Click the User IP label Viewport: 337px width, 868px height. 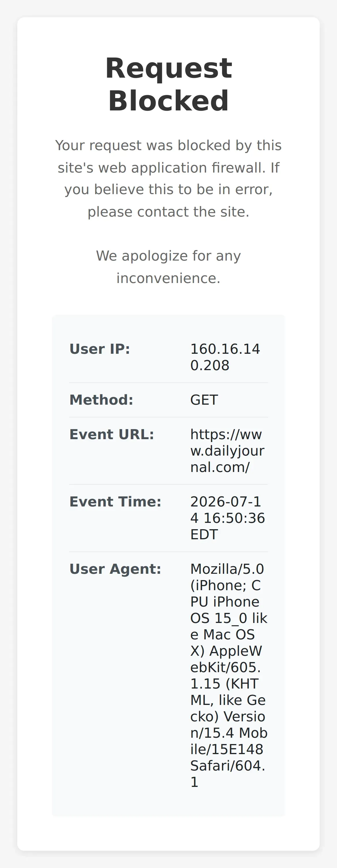(x=99, y=349)
